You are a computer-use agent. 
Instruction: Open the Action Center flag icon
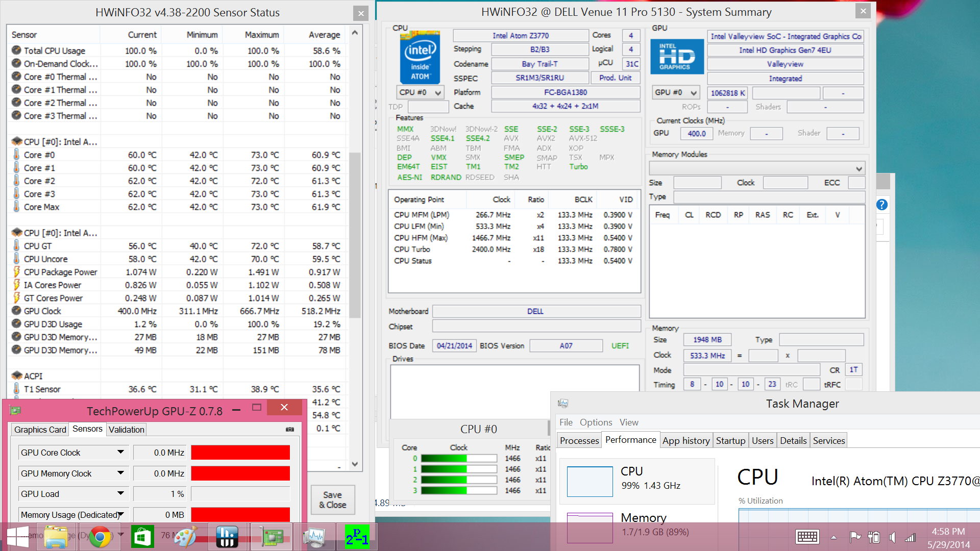855,537
